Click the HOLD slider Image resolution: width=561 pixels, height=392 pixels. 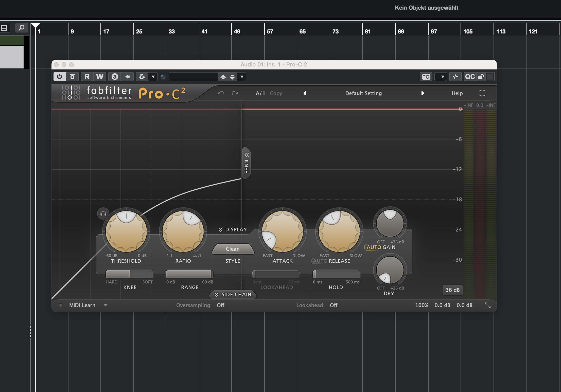(336, 274)
